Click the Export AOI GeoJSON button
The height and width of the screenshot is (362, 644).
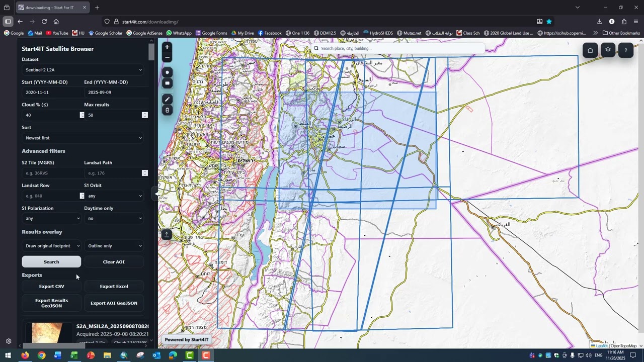[x=114, y=303]
